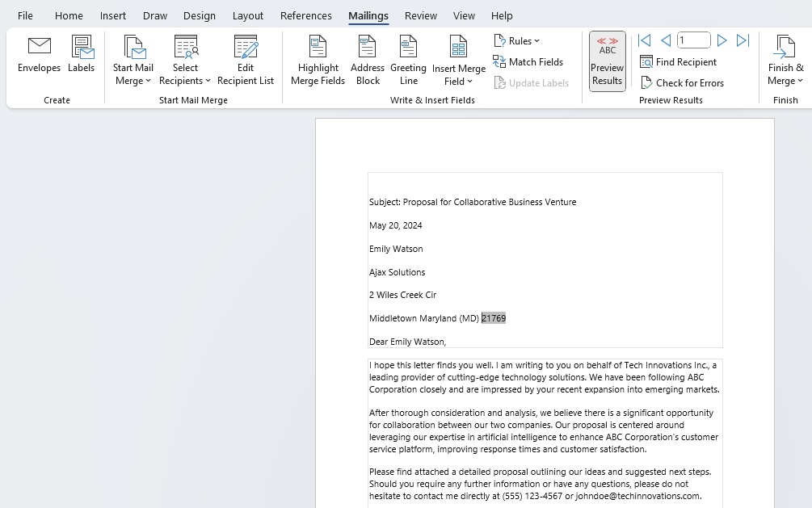The height and width of the screenshot is (508, 812).
Task: Insert a Greeting Line
Action: point(409,61)
